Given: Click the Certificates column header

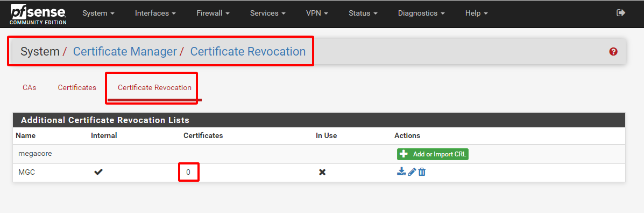Looking at the screenshot, I should (x=203, y=135).
